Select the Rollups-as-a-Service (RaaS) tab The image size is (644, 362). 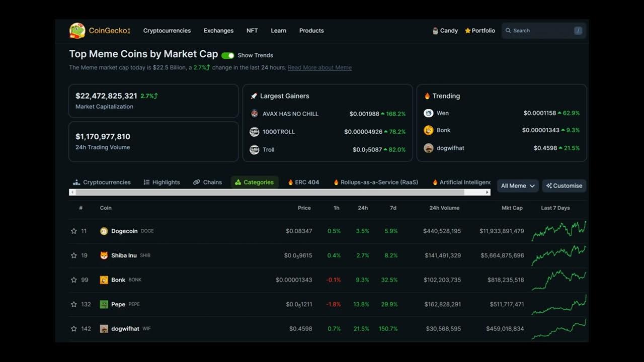pos(376,183)
